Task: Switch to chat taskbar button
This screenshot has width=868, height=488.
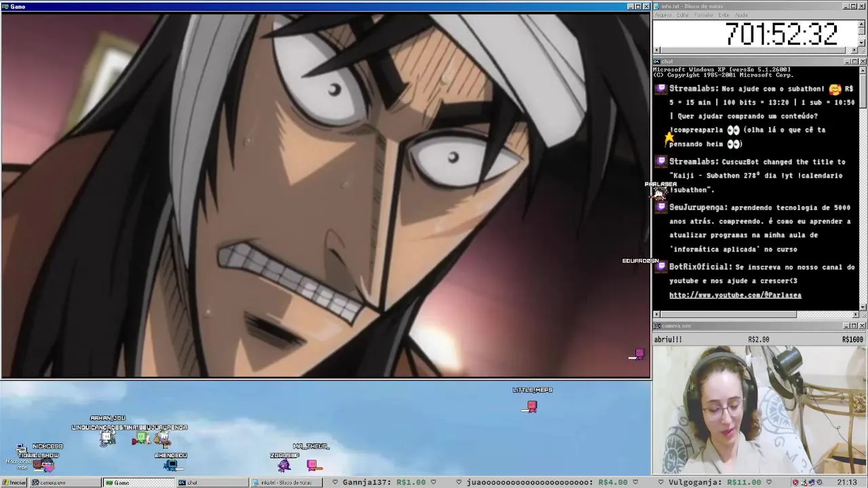Action: [x=212, y=483]
